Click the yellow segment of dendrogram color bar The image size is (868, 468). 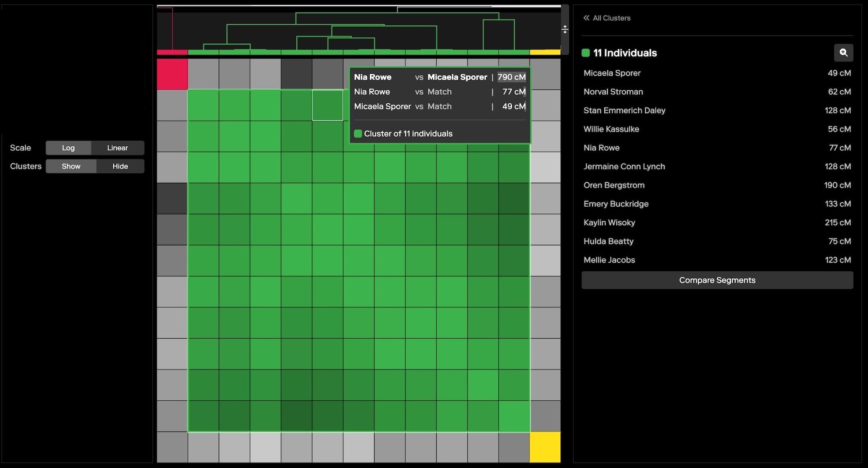click(x=545, y=52)
